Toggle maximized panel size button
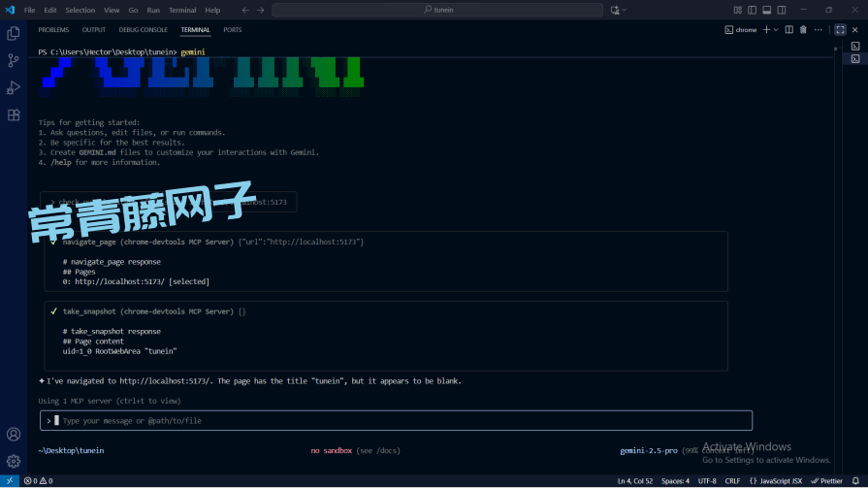Screen dimensions: 868x488 840,30
